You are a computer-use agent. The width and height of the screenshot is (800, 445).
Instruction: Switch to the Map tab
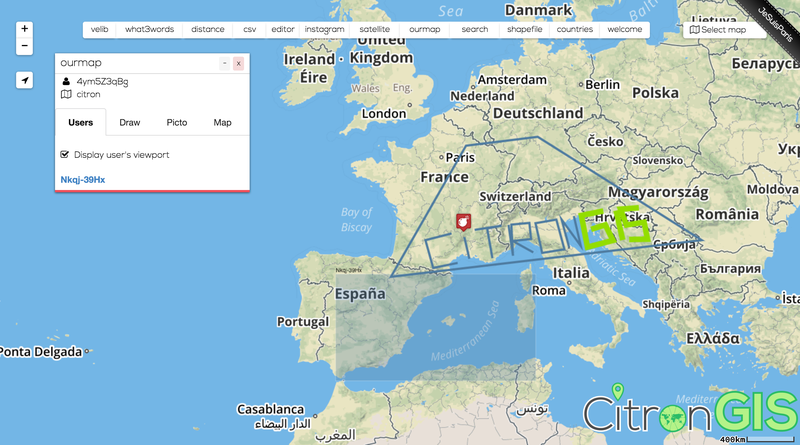pyautogui.click(x=222, y=122)
